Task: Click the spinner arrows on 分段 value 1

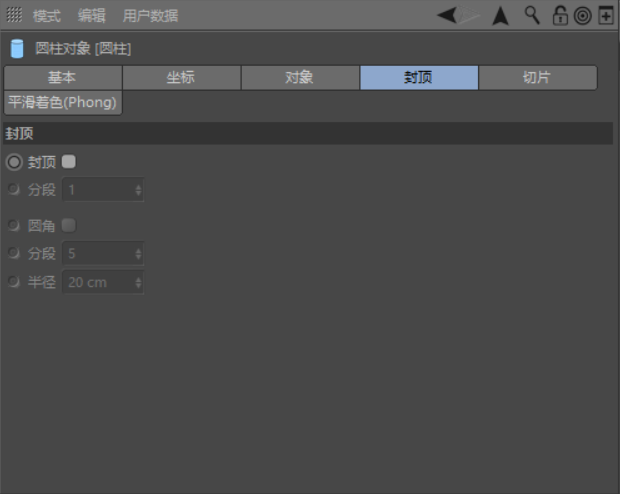Action: tap(138, 190)
